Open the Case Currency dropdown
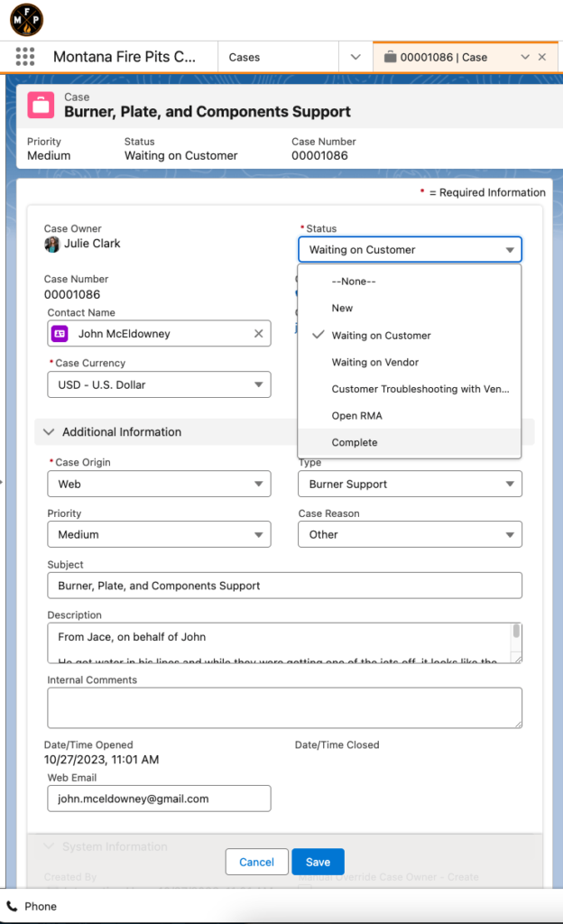This screenshot has width=563, height=924. point(159,384)
